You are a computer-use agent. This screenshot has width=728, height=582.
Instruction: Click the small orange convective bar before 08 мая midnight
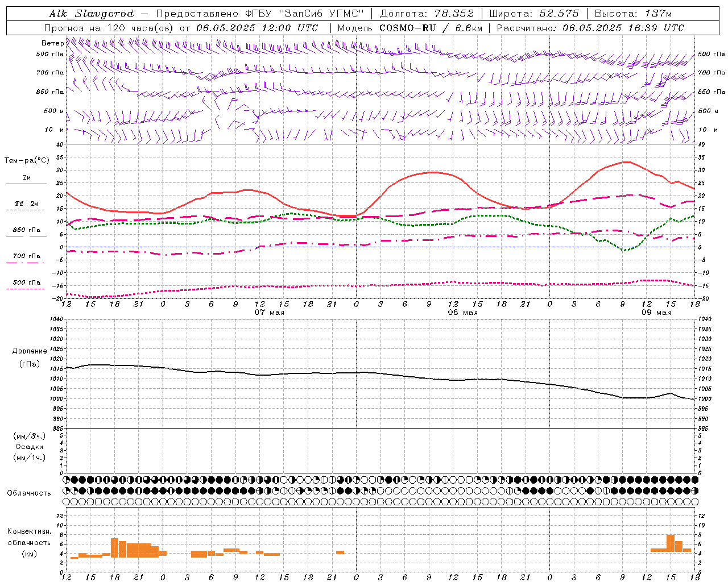340,552
